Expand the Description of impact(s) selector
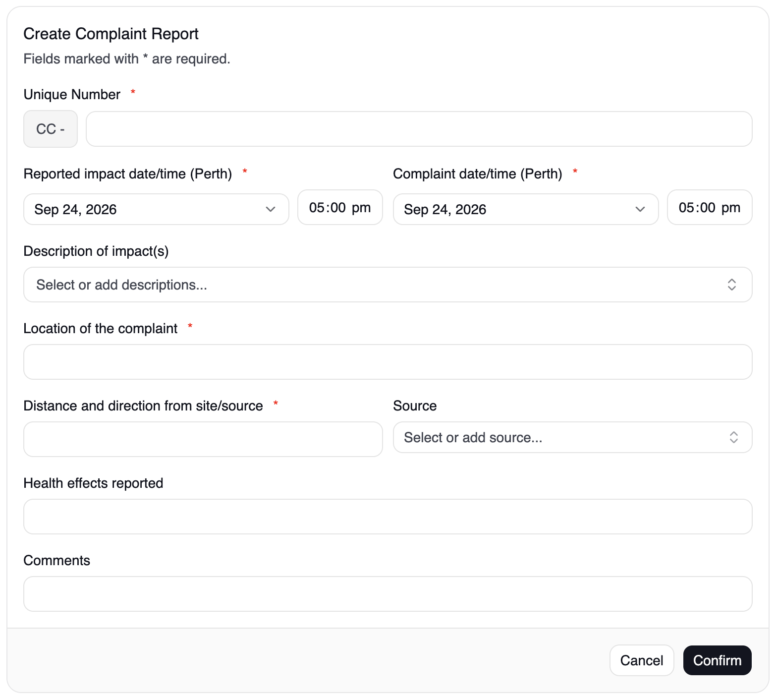The width and height of the screenshot is (776, 700). [388, 285]
